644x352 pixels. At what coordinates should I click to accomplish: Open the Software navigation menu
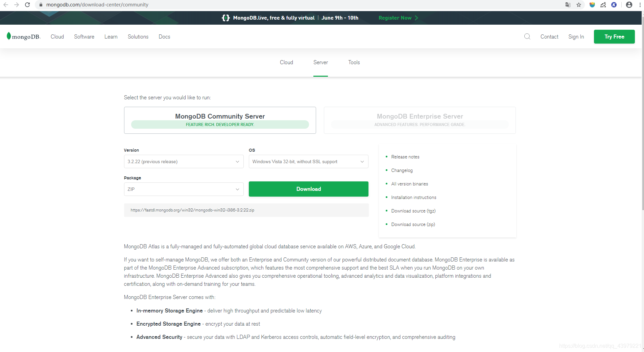click(x=84, y=36)
